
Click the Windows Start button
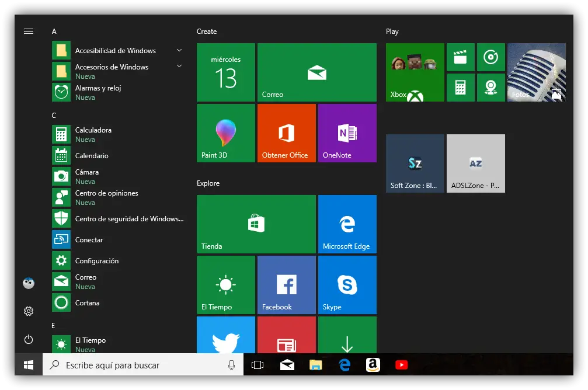point(28,365)
